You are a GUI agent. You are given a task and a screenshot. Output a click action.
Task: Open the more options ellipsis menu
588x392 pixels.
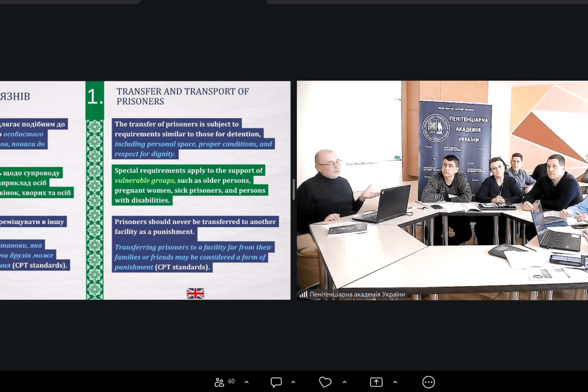tap(429, 382)
